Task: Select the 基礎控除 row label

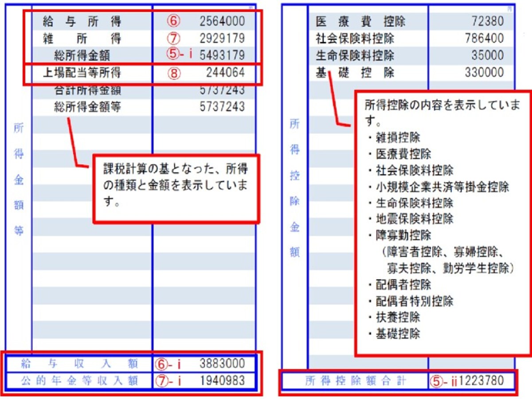Action: click(x=355, y=73)
